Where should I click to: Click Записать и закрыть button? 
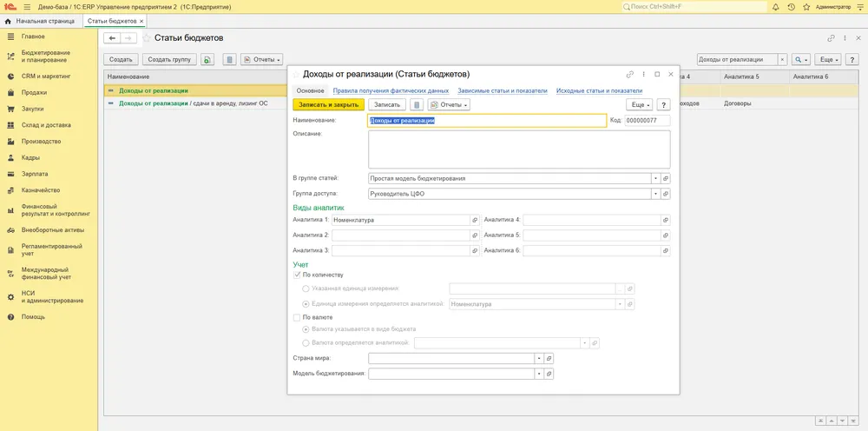coord(329,104)
